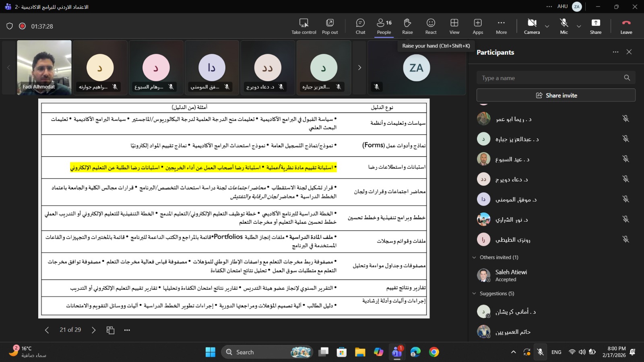Open Camera options dropdown arrow

[547, 27]
